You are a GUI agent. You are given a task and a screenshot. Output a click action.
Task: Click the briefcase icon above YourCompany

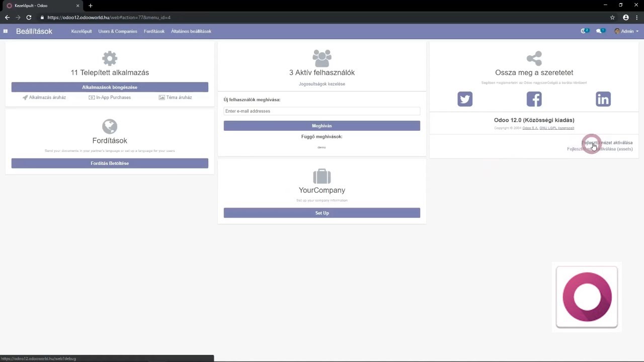[x=322, y=176]
